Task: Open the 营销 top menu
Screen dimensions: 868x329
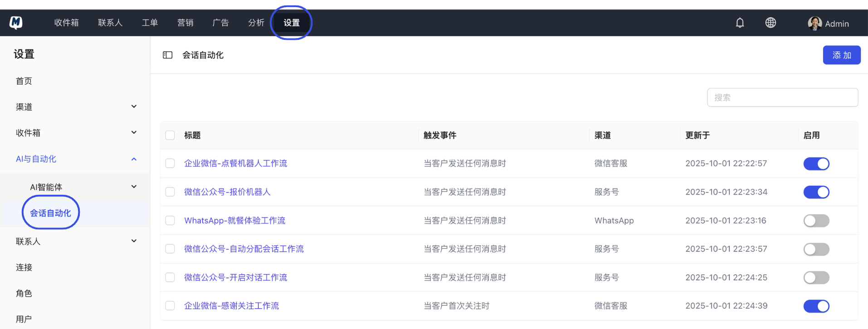Action: click(185, 23)
